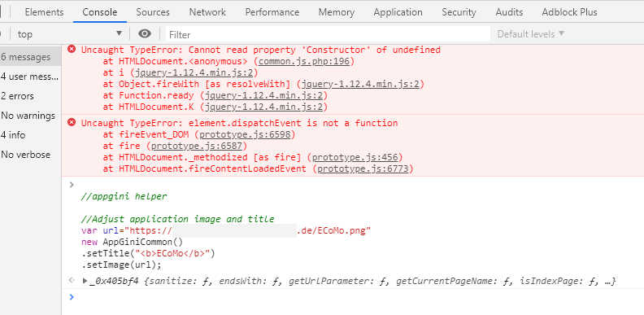The image size is (644, 315).
Task: Expand the _0x405bf4 object result
Action: [x=85, y=282]
